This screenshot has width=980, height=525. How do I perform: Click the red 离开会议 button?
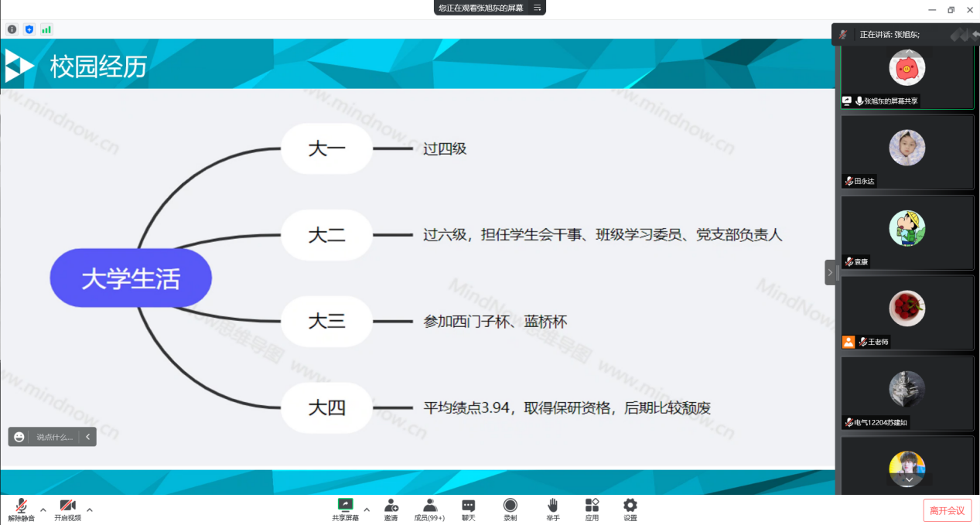947,510
